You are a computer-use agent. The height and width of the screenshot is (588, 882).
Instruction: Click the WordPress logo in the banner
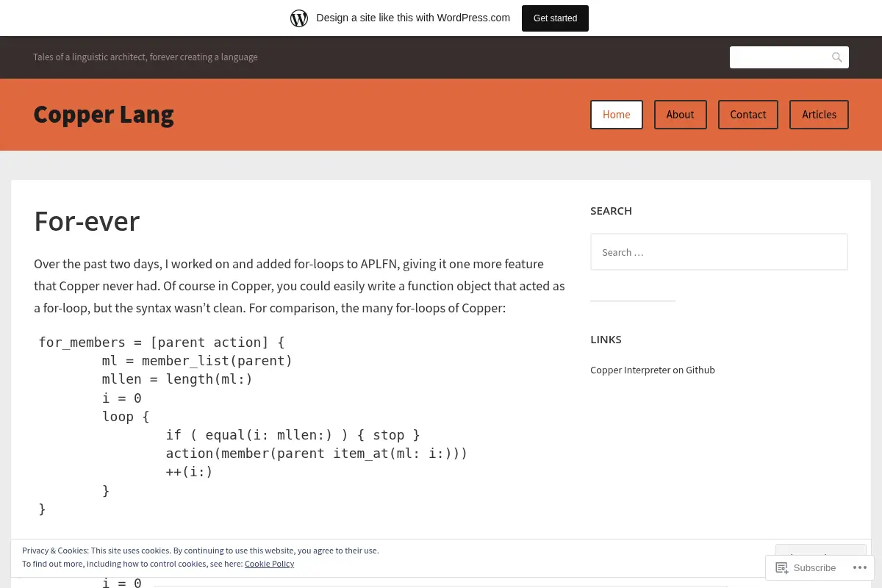(299, 18)
